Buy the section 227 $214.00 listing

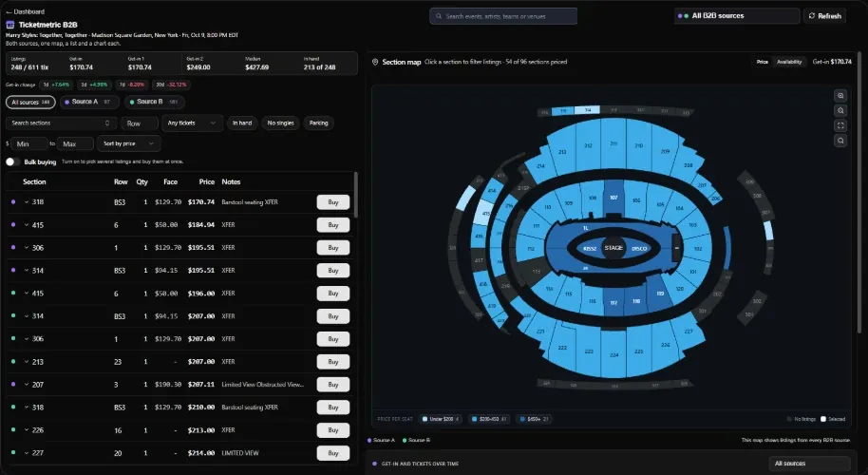[x=332, y=453]
